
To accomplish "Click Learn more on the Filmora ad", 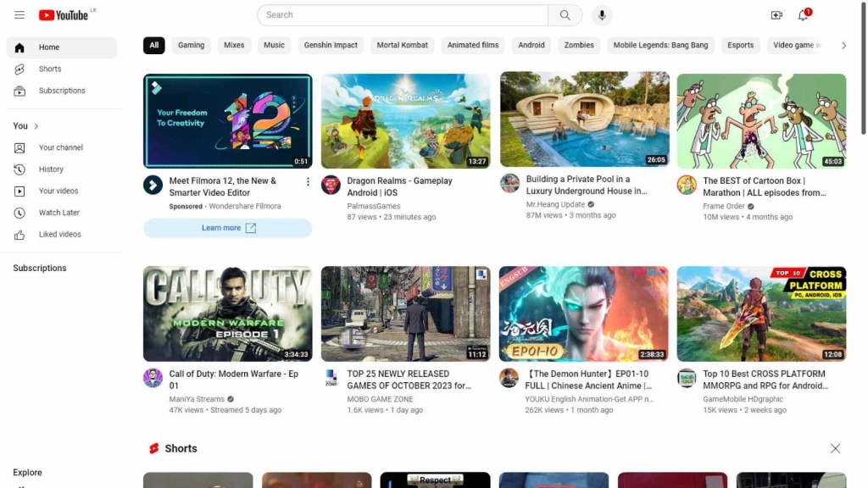I will pos(227,228).
